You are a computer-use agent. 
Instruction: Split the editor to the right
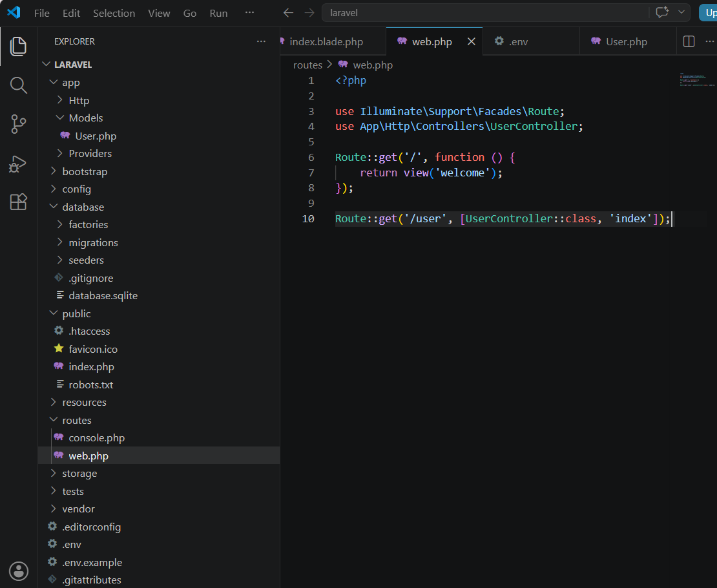[689, 41]
